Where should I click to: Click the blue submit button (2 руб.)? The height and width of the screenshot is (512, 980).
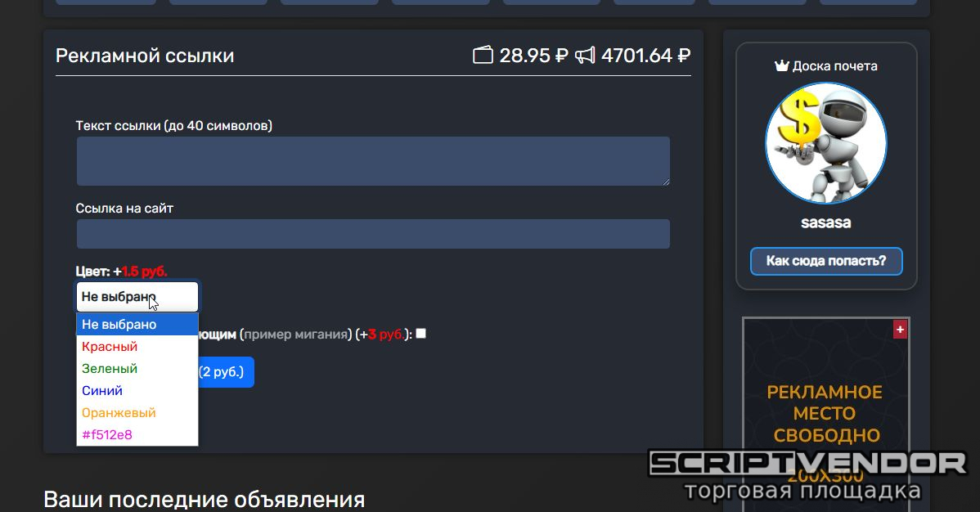point(226,372)
